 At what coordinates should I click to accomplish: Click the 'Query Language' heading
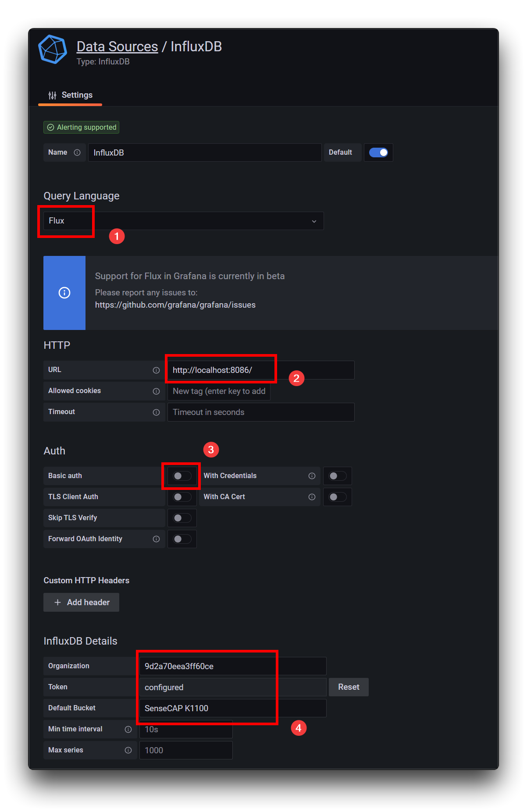[81, 196]
